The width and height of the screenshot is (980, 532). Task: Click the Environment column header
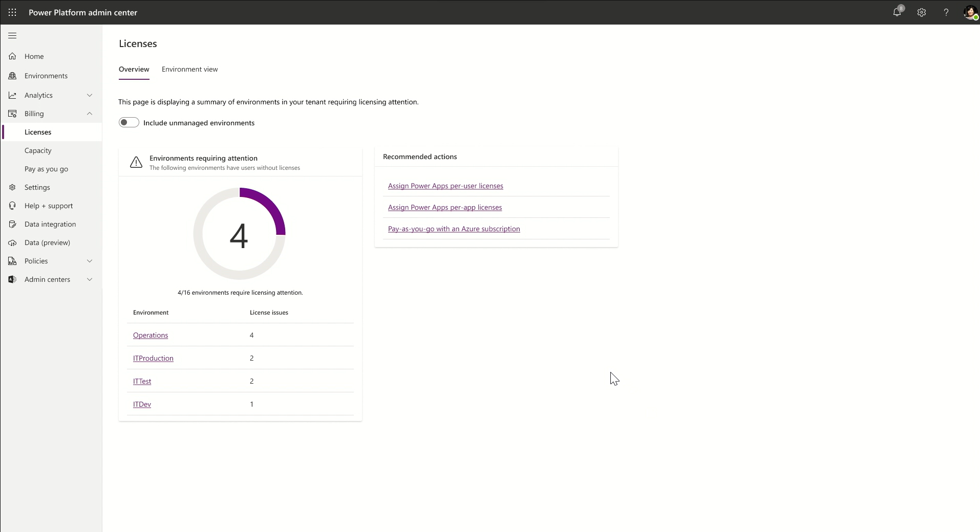pyautogui.click(x=151, y=313)
